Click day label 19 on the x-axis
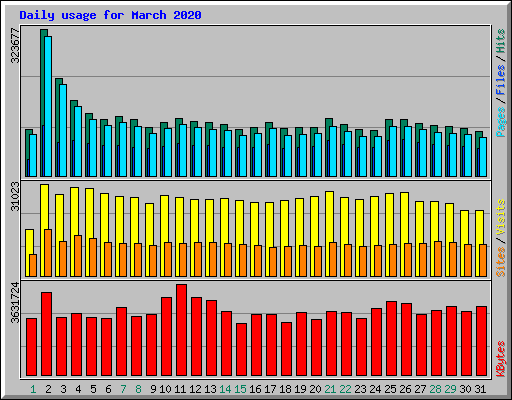Viewport: 512px width, 400px height. (300, 389)
